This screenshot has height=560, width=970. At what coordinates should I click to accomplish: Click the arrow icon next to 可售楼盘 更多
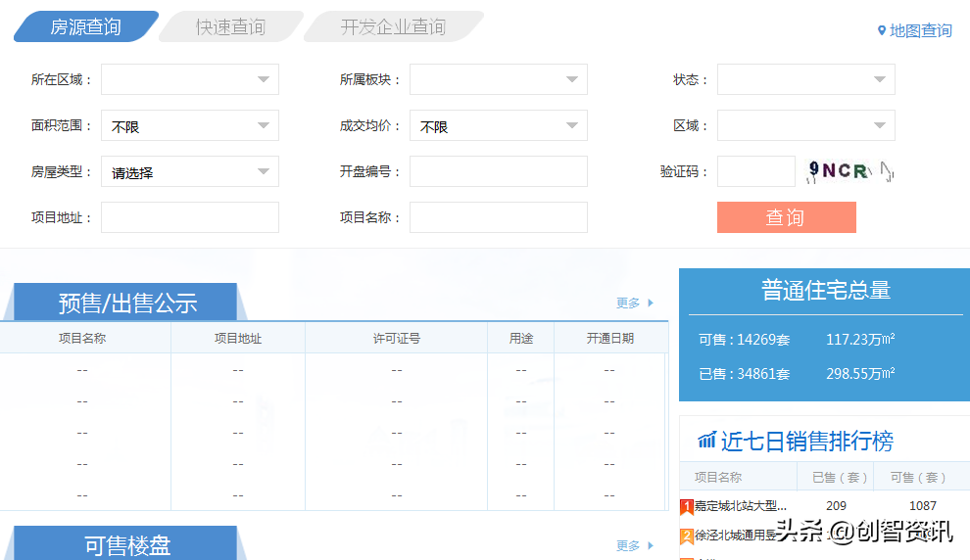651,546
